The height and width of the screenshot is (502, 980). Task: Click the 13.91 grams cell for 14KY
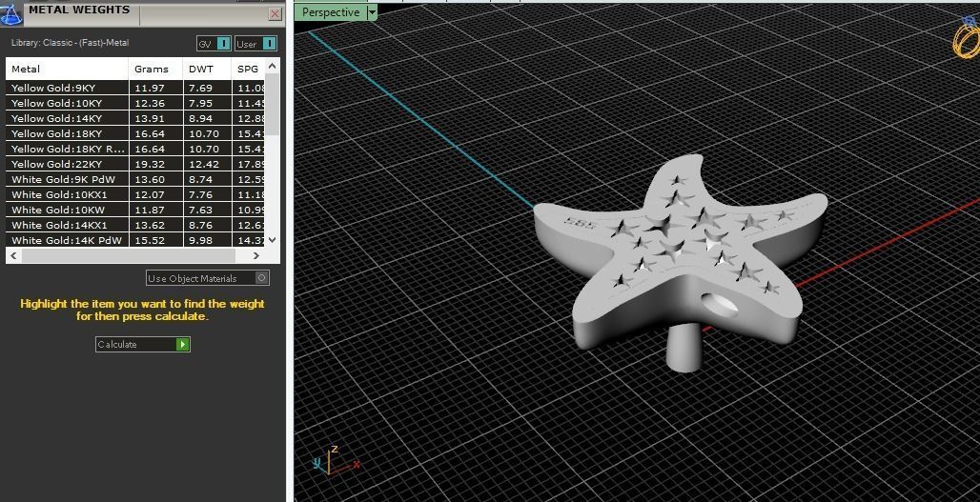pyautogui.click(x=155, y=119)
